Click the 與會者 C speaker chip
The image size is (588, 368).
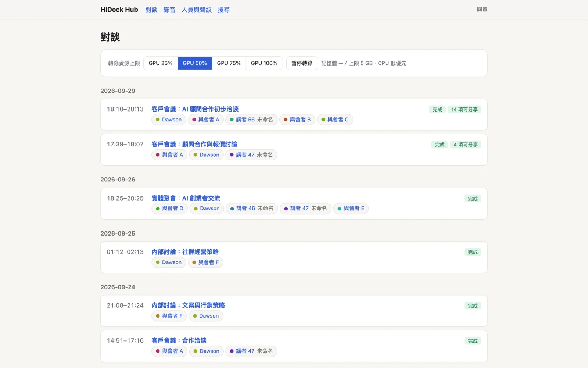335,120
